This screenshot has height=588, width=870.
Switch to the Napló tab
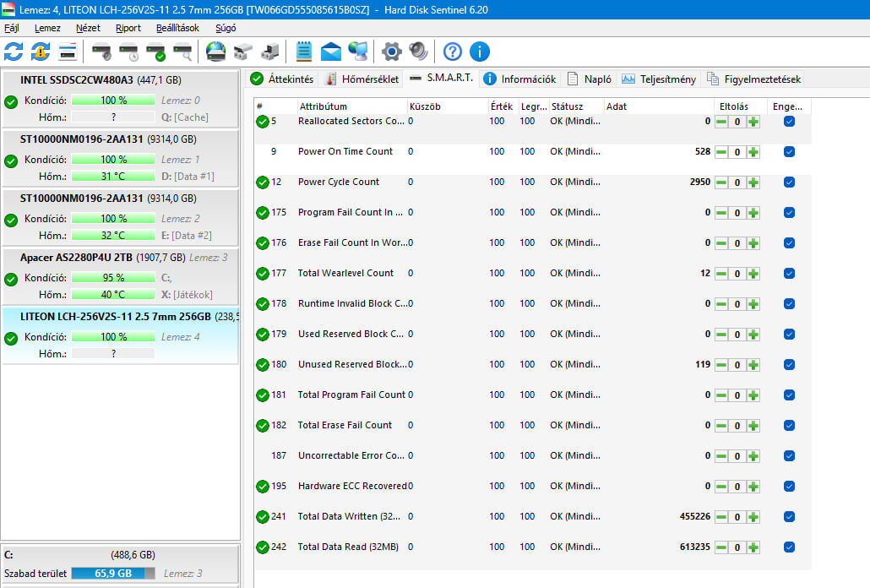590,79
